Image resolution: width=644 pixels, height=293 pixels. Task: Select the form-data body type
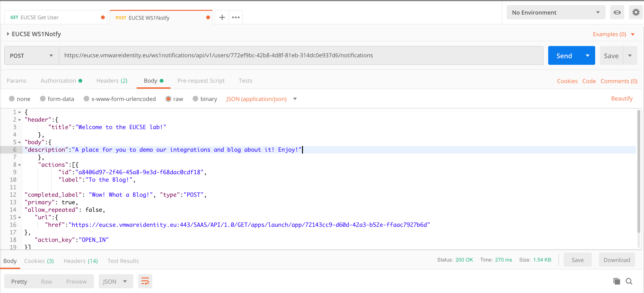pos(43,99)
